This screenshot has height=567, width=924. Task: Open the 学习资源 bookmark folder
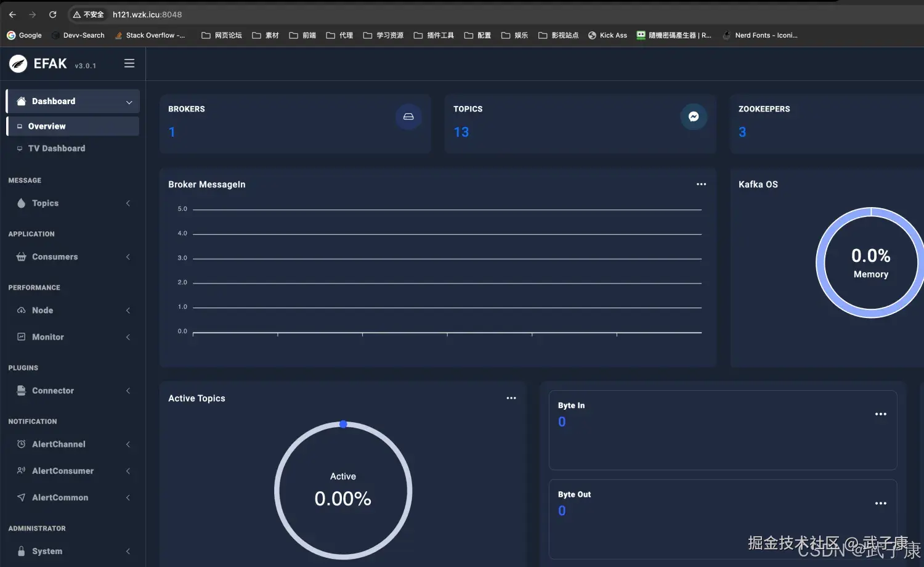(x=383, y=35)
